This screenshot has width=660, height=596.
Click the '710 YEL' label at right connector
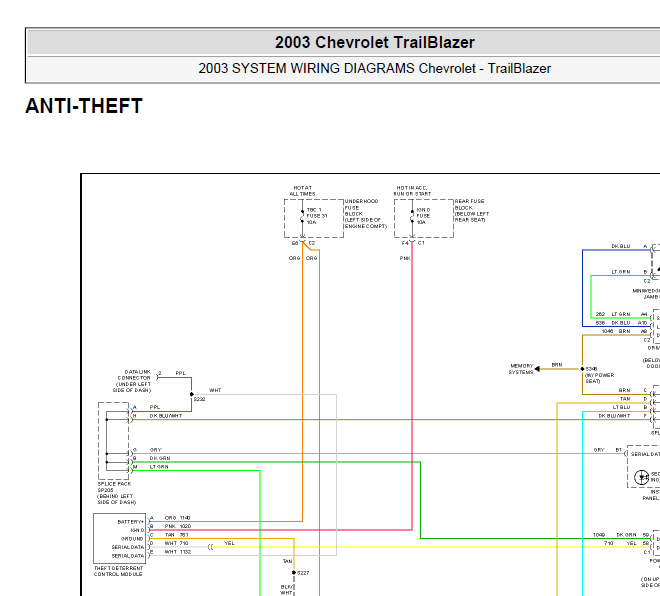620,543
